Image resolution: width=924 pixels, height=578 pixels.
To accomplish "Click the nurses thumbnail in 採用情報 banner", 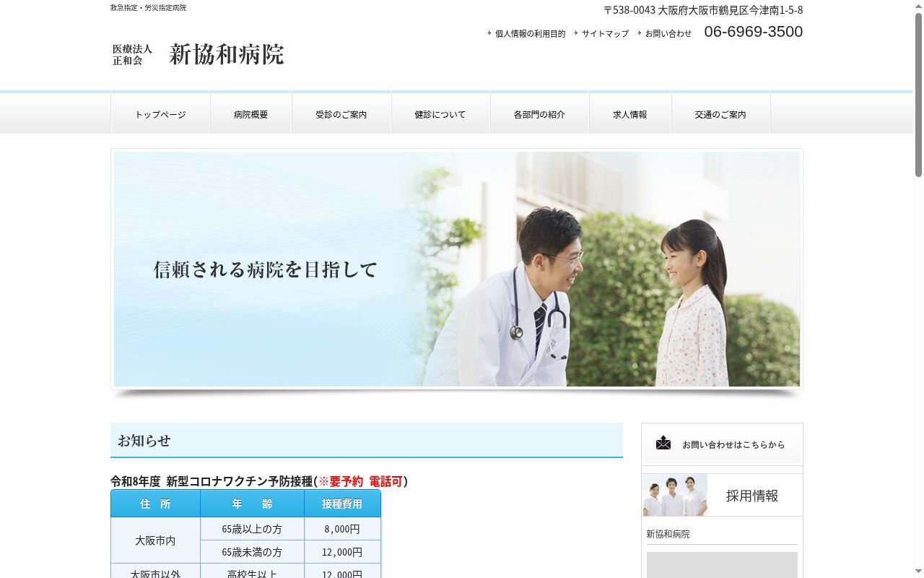I will (675, 495).
